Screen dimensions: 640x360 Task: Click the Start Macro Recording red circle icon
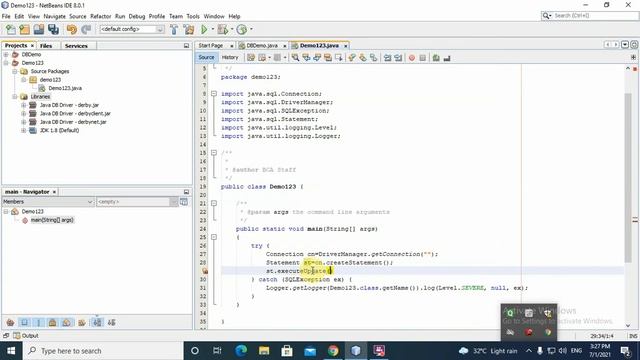pos(412,58)
